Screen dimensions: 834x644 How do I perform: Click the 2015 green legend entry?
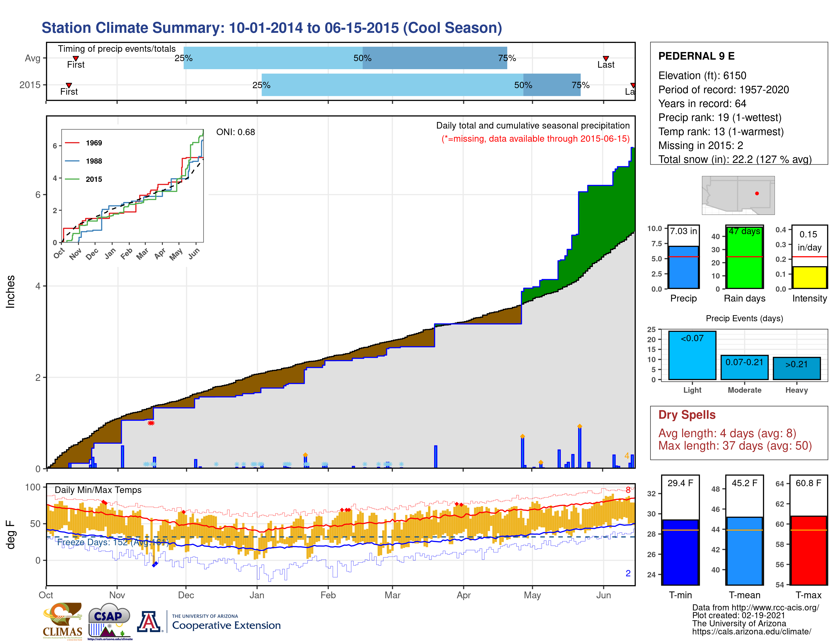click(x=84, y=179)
